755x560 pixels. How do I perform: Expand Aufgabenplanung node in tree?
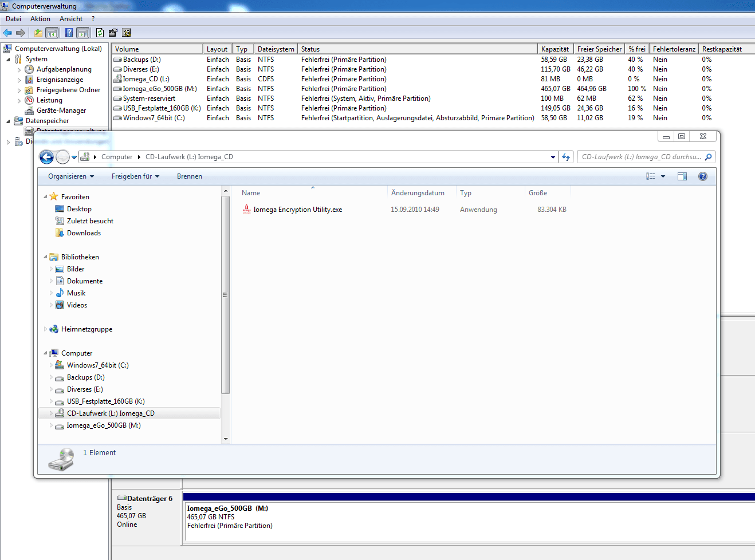coord(19,70)
